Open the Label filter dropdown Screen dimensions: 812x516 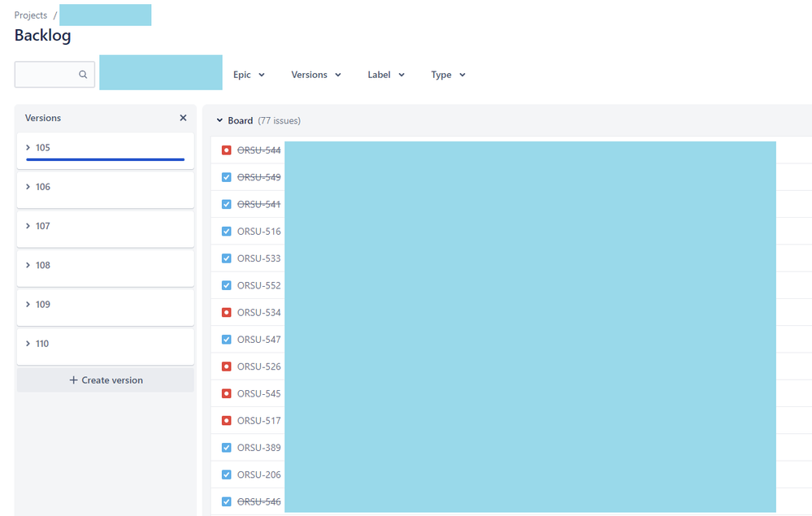click(x=386, y=75)
